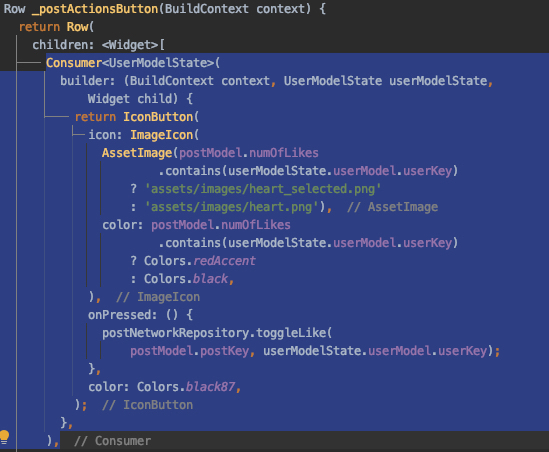The image size is (549, 452).
Task: Click 'redAccent' color constant
Action: (x=224, y=261)
